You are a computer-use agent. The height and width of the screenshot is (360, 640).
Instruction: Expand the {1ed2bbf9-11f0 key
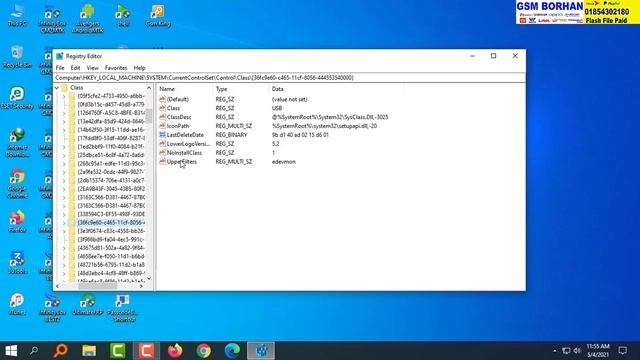tap(64, 147)
